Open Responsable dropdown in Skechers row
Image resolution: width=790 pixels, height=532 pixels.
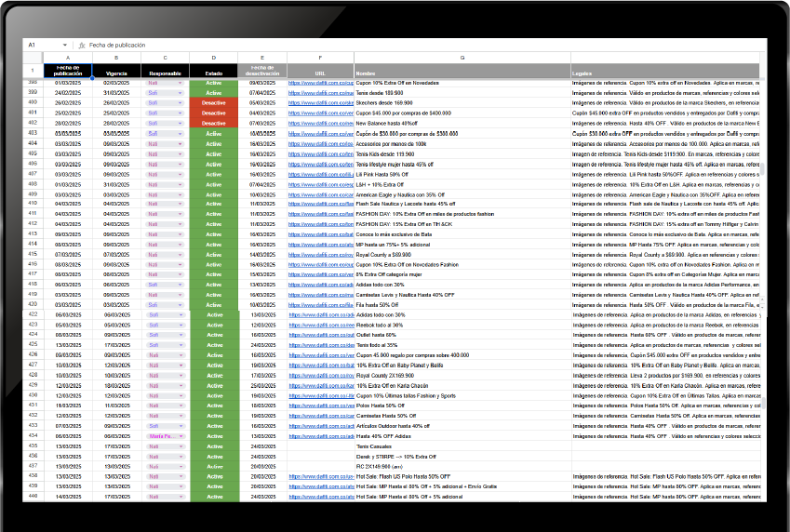pos(180,103)
